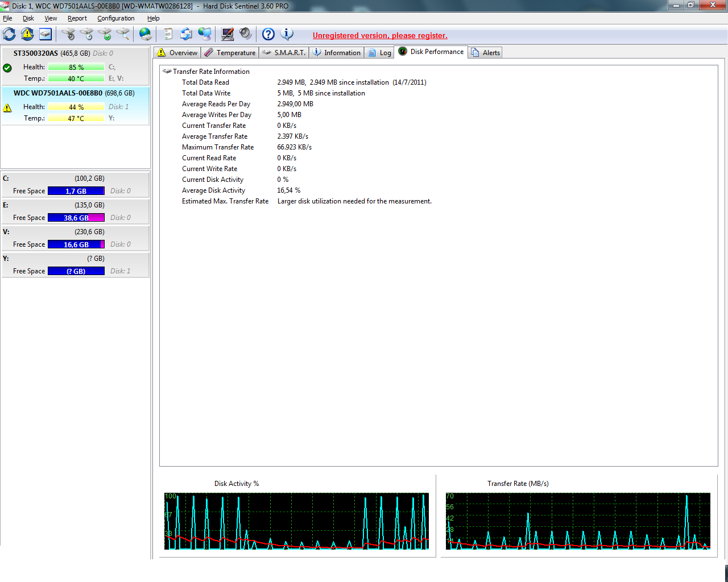Click the blue question mark Help icon
The width and height of the screenshot is (728, 582).
[268, 34]
